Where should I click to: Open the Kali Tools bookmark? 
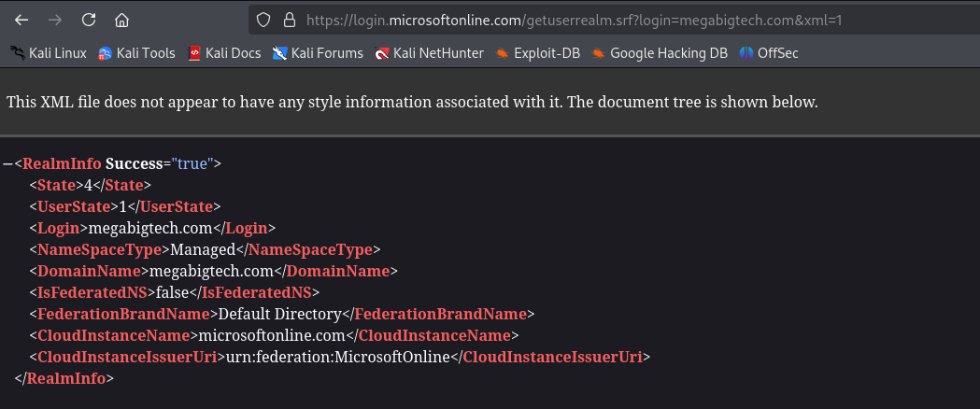tap(136, 54)
